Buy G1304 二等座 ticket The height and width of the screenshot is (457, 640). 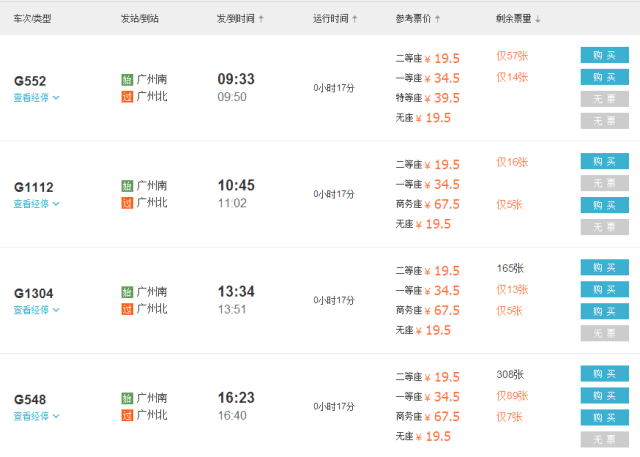[x=604, y=268]
